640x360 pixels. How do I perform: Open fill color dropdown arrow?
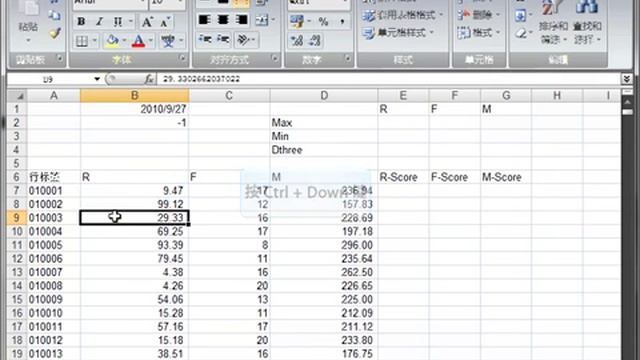click(x=124, y=41)
